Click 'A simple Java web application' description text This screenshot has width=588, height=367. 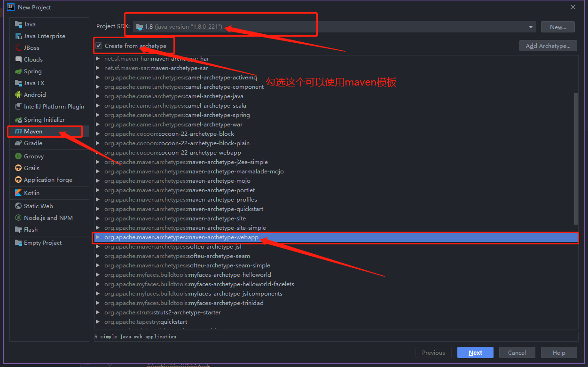pyautogui.click(x=135, y=337)
